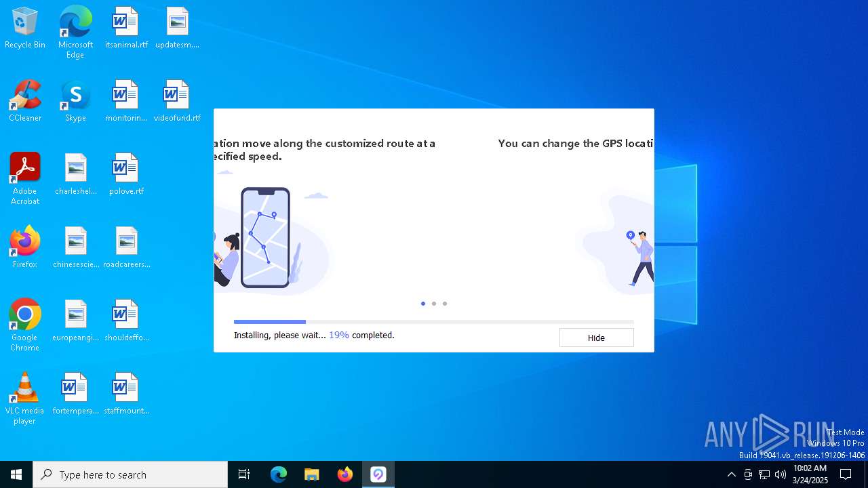Select the updatesm image file icon
Image resolution: width=868 pixels, height=488 pixels.
pos(177,28)
